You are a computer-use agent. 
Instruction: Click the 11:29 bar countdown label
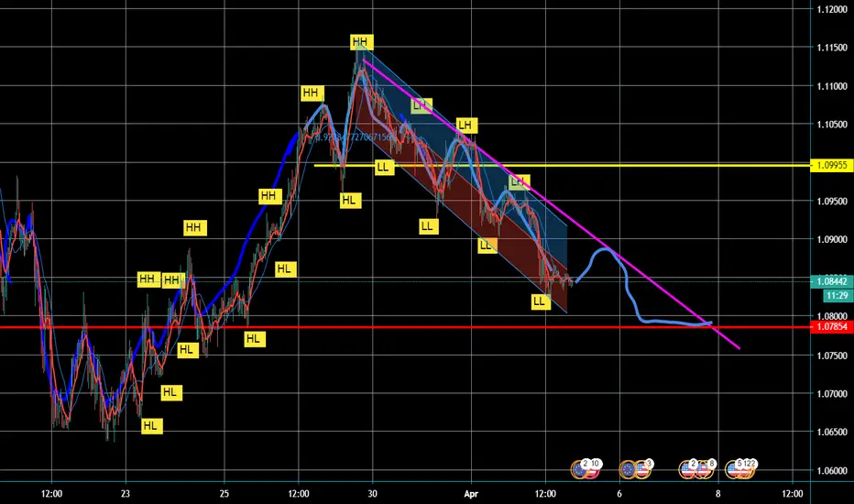(837, 295)
